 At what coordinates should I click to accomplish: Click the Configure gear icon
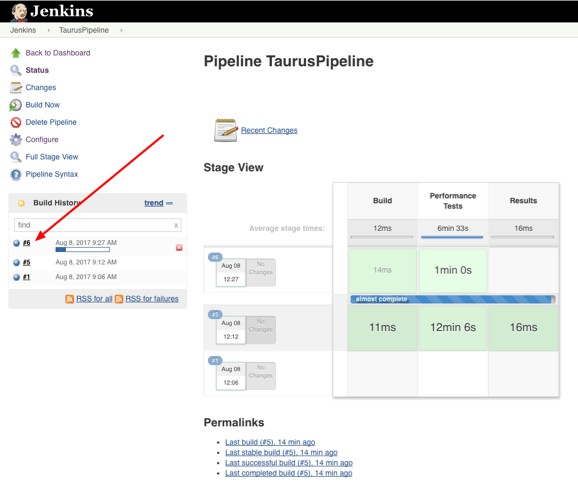(x=16, y=140)
